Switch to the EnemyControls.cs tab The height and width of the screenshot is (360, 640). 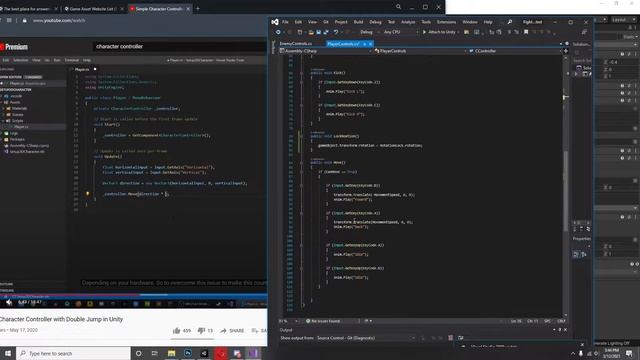[x=296, y=44]
